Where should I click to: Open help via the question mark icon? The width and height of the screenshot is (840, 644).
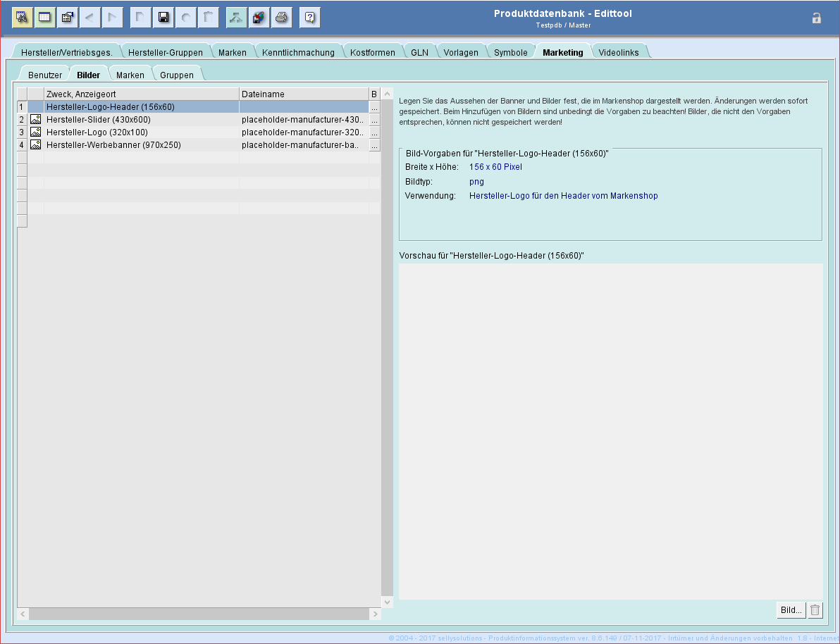309,18
